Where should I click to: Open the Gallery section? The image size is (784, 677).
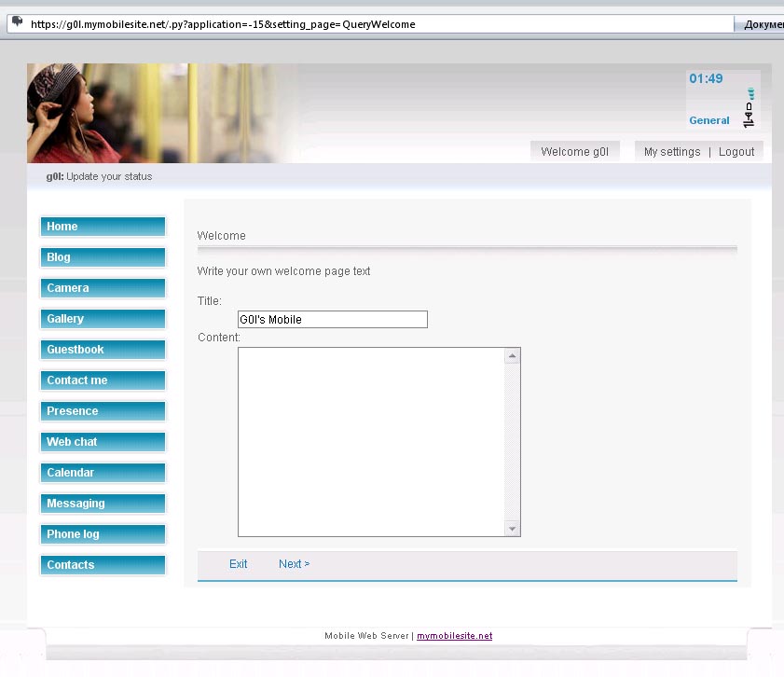tap(103, 319)
